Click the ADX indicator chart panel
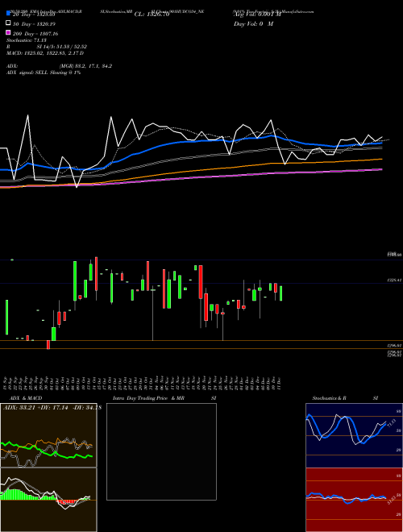This screenshot has height=532, width=403. click(48, 435)
